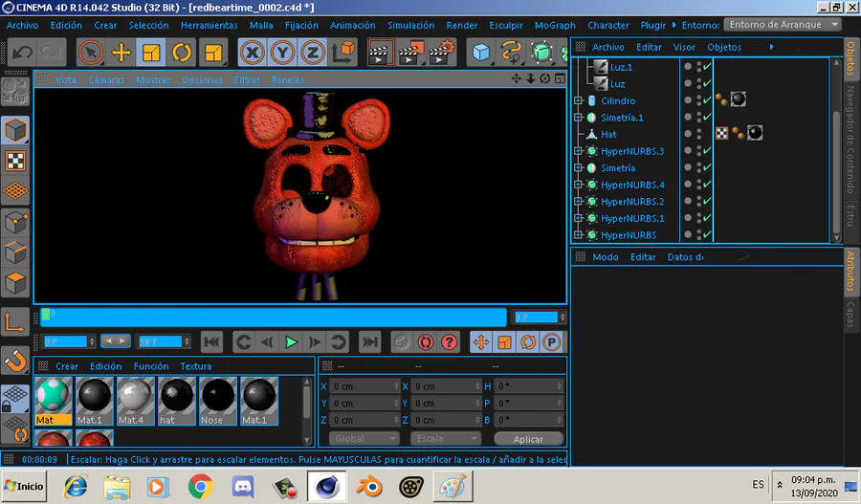Select the Hat object in the tree
Screen dimensions: 861x504
608,134
